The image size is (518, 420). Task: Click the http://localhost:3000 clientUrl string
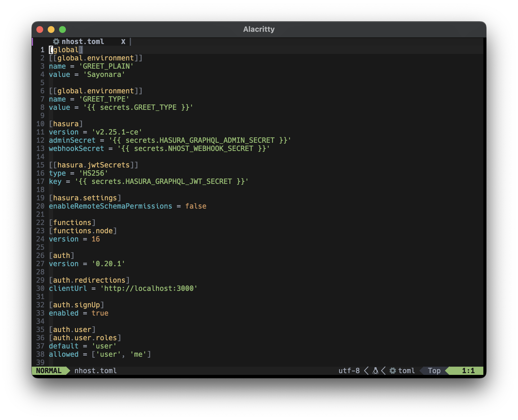[149, 289]
